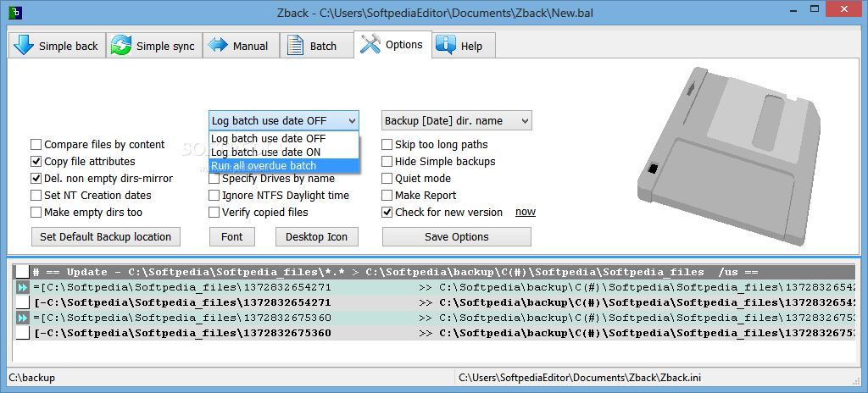Check Make empty dirs too

pos(86,212)
